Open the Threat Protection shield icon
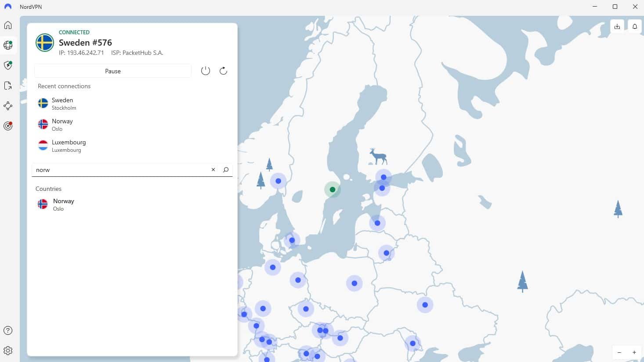The image size is (644, 362). [x=8, y=65]
